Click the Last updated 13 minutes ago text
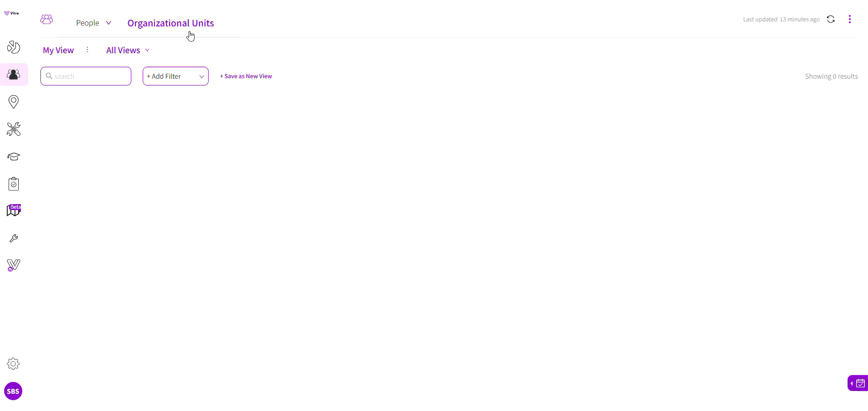Viewport: 868px width, 411px height. pyautogui.click(x=781, y=20)
